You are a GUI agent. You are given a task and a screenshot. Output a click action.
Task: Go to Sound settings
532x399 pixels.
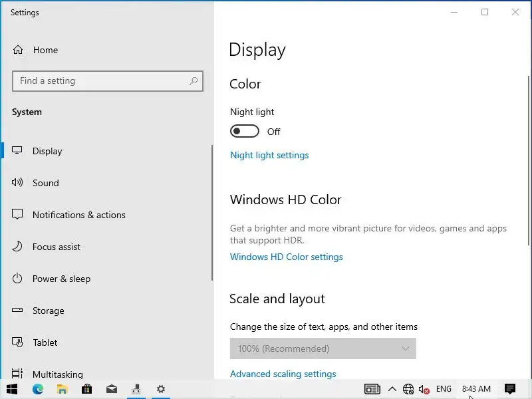[x=107, y=182]
